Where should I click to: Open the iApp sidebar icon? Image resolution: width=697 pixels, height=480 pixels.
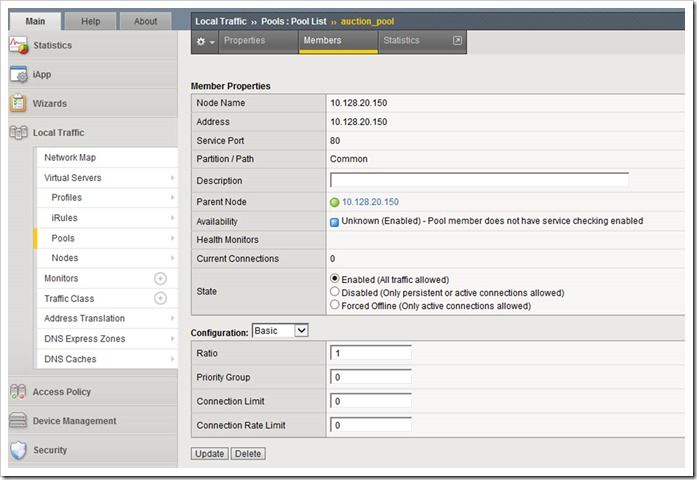coord(17,74)
